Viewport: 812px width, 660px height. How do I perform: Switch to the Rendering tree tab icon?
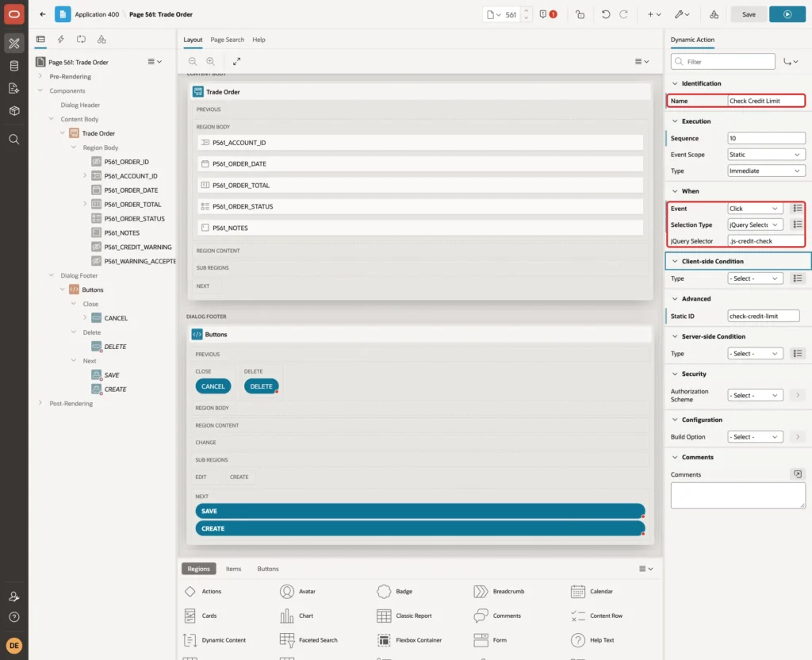point(40,40)
